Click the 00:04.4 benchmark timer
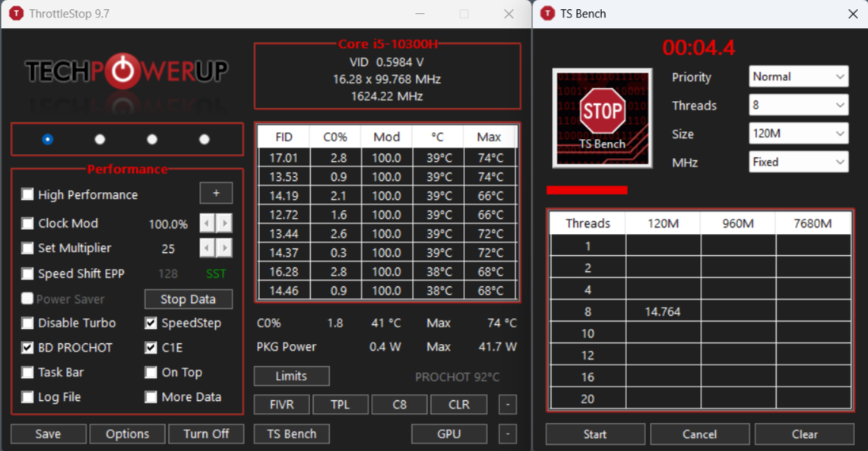This screenshot has width=868, height=451. [699, 48]
